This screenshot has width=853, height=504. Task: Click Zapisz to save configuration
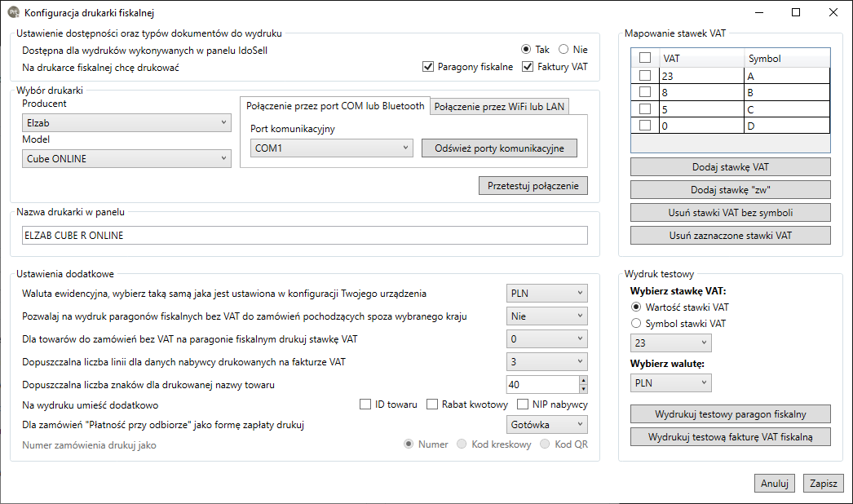[x=823, y=483]
